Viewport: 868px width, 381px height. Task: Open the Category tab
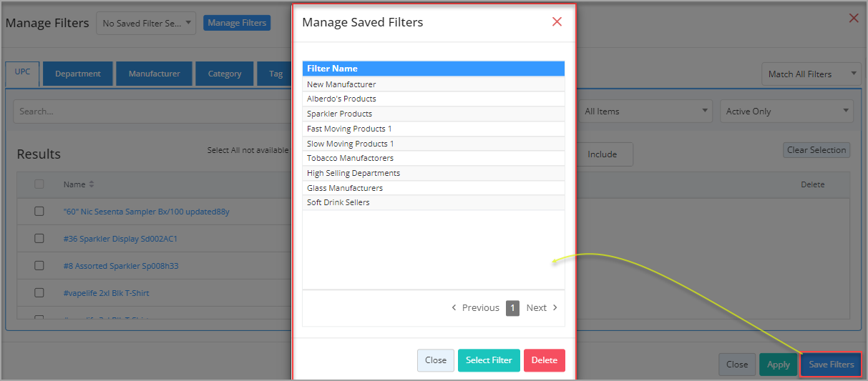tap(225, 74)
